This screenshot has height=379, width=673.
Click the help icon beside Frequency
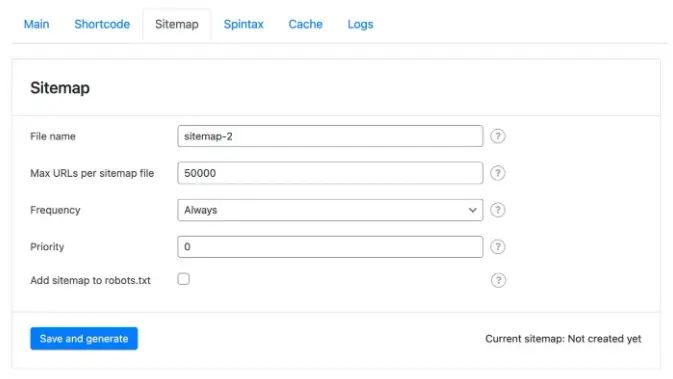(497, 210)
